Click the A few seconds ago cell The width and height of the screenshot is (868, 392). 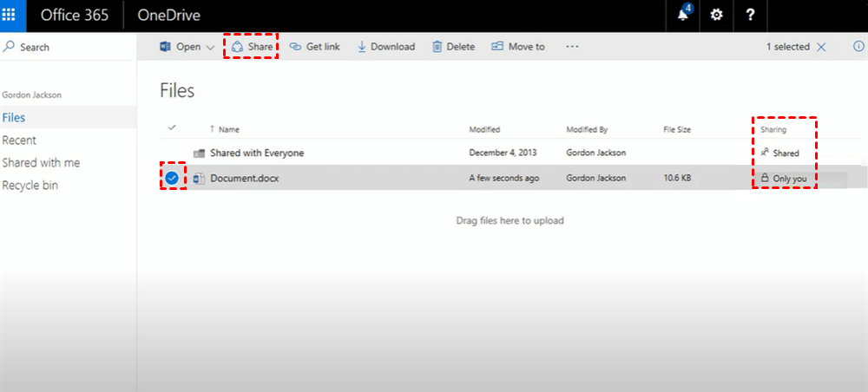point(503,178)
